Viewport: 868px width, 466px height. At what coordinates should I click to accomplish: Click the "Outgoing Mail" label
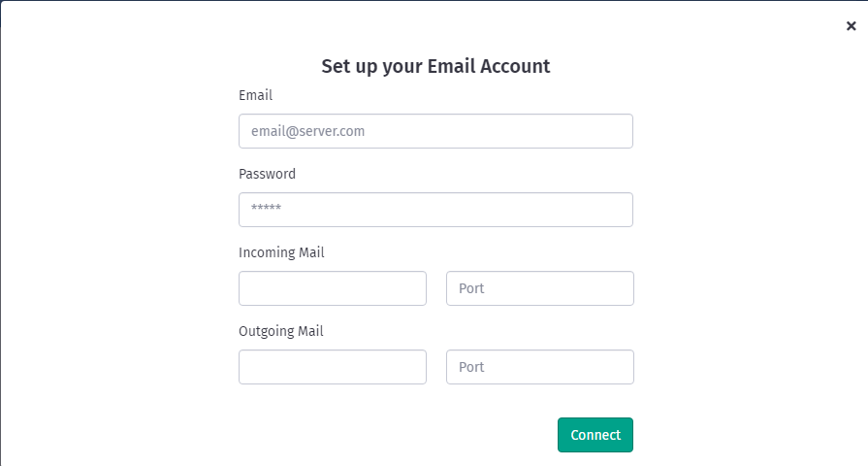(281, 331)
